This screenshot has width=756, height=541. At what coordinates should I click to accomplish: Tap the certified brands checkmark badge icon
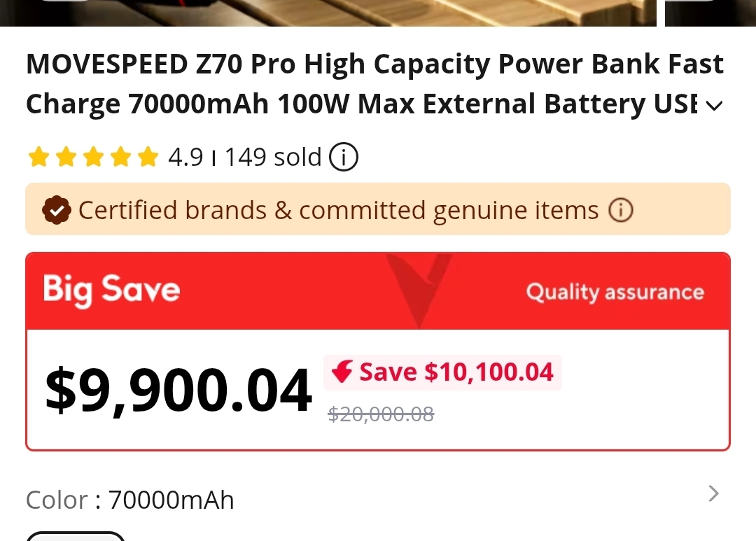pos(56,209)
